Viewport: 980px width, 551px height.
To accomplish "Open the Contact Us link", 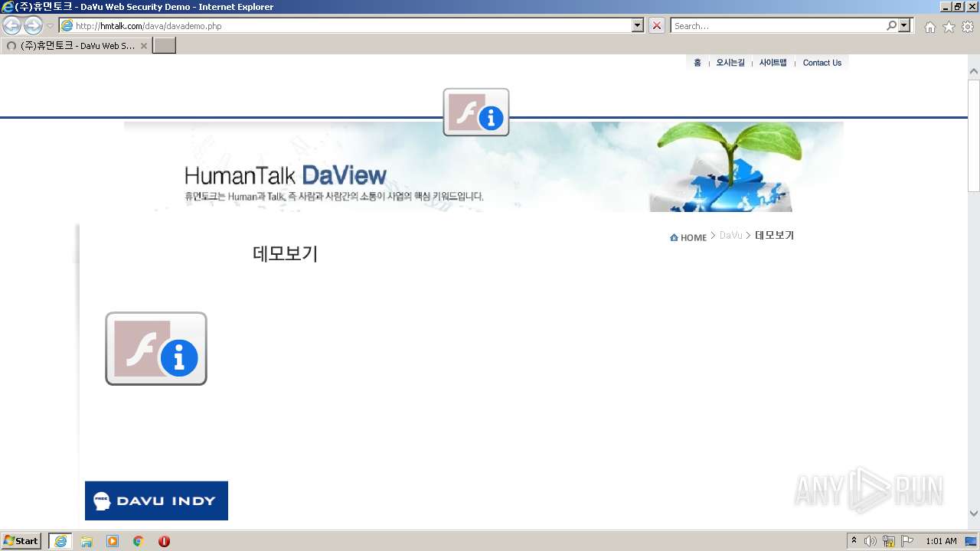I will (822, 63).
